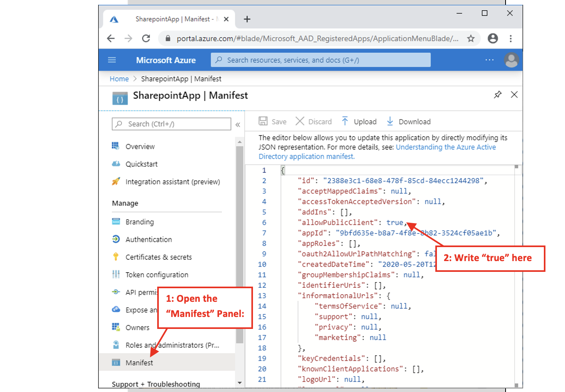The height and width of the screenshot is (392, 565).
Task: Pin the Manifest blade with pin icon
Action: coord(498,95)
